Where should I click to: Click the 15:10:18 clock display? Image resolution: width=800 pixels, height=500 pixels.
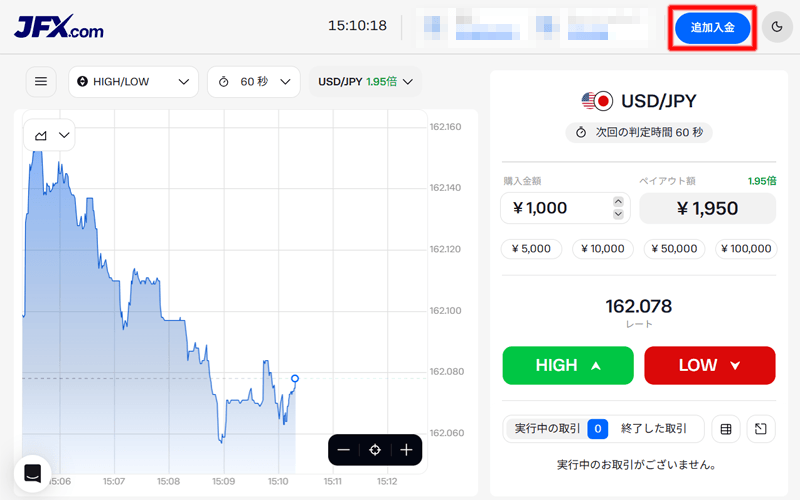357,26
